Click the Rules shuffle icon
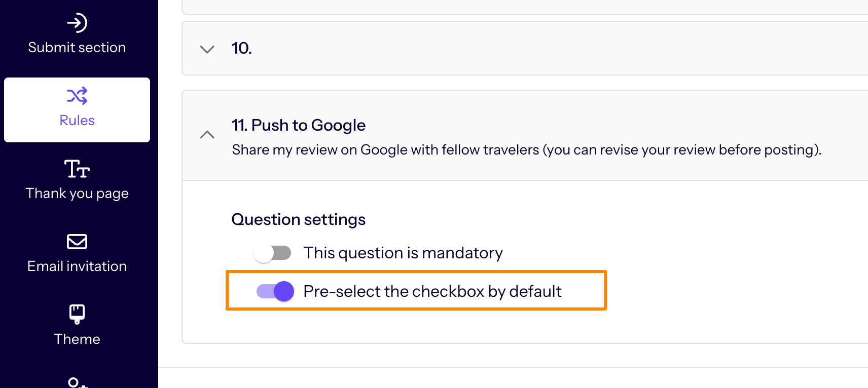Viewport: 868px width, 388px height. (77, 96)
